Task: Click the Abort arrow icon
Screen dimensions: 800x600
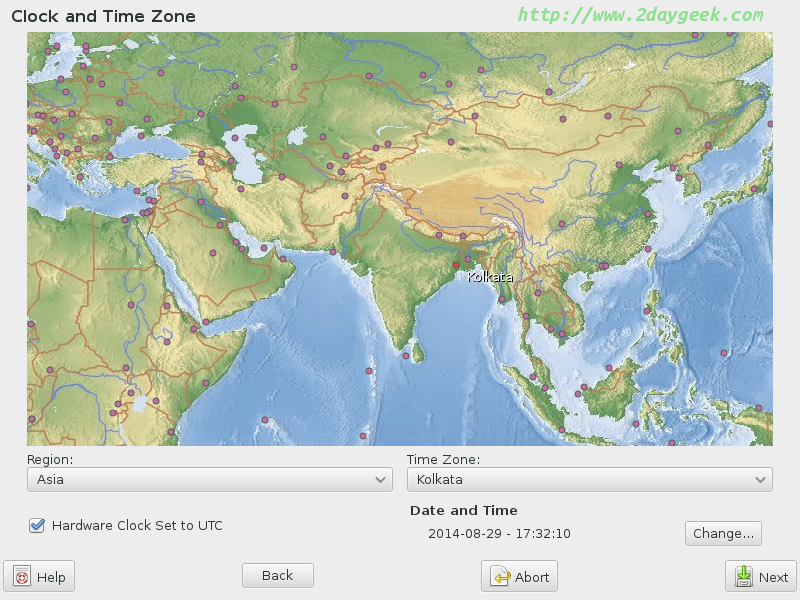Action: (500, 577)
